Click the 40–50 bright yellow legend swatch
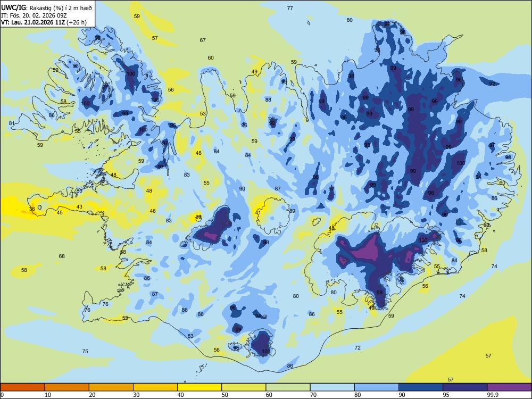 [x=199, y=387]
